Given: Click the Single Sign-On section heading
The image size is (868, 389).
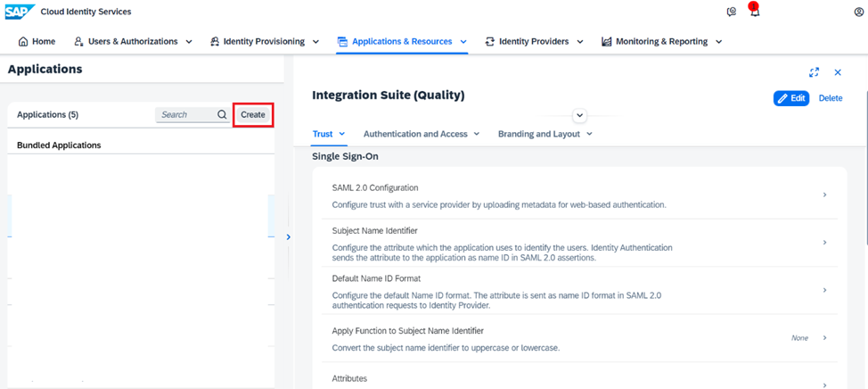Looking at the screenshot, I should point(346,157).
